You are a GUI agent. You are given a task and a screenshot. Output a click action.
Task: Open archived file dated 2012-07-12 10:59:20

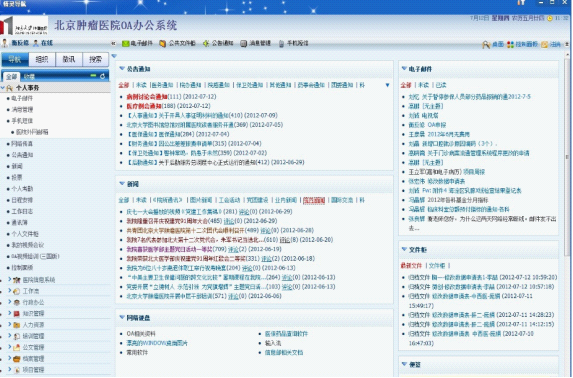coord(482,277)
